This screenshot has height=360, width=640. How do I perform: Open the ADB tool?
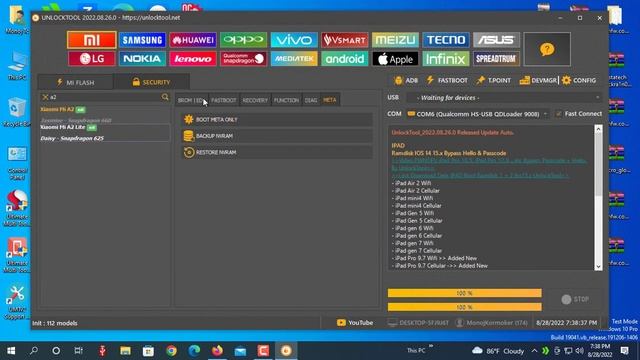click(406, 80)
